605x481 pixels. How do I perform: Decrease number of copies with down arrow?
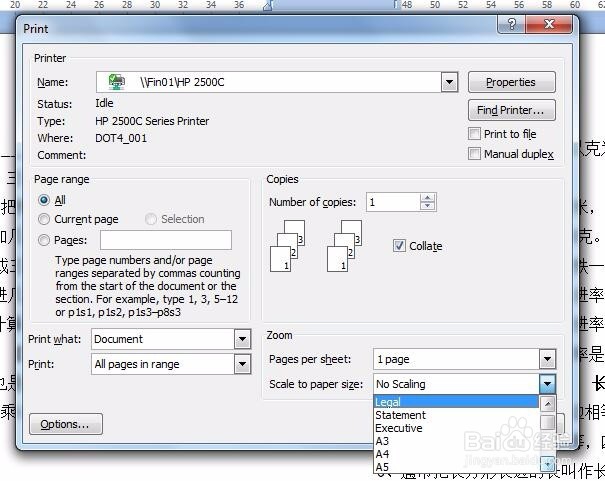coord(428,206)
